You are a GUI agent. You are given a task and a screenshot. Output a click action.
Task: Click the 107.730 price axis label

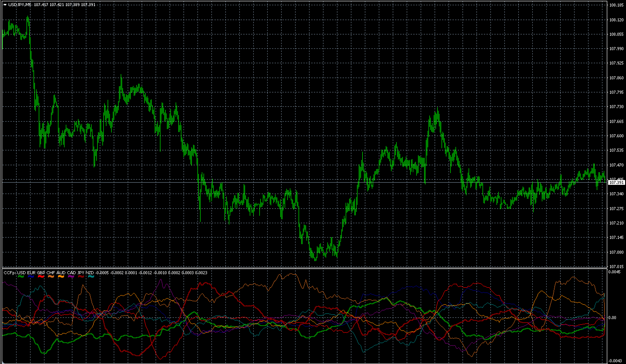[616, 107]
